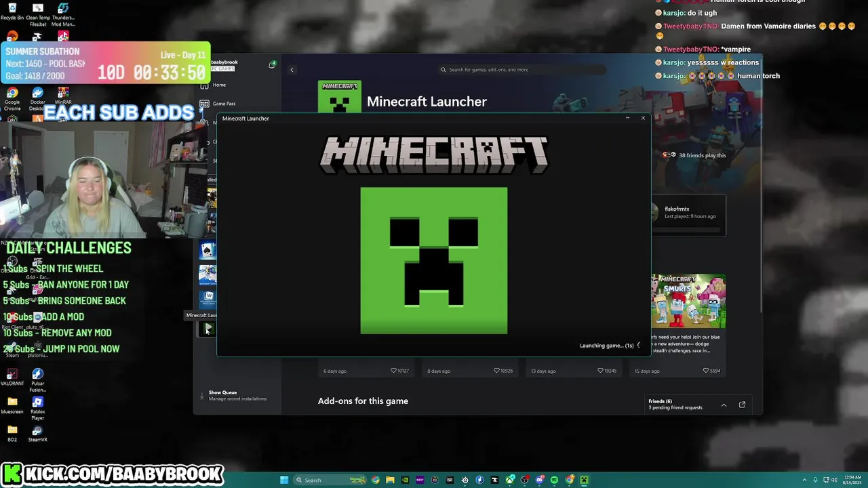
Task: Open Thunderstore Mod Manager desktop shortcut
Action: click(63, 15)
